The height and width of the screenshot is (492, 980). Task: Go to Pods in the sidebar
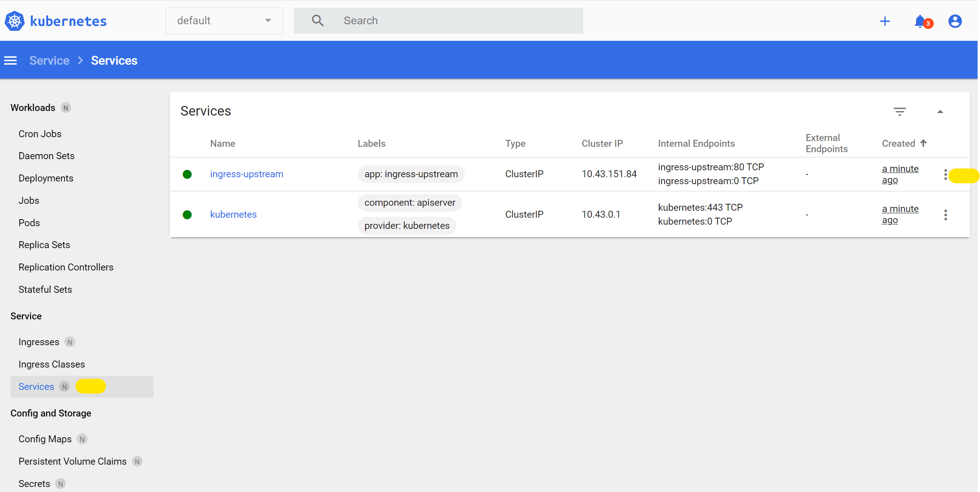[x=29, y=223]
